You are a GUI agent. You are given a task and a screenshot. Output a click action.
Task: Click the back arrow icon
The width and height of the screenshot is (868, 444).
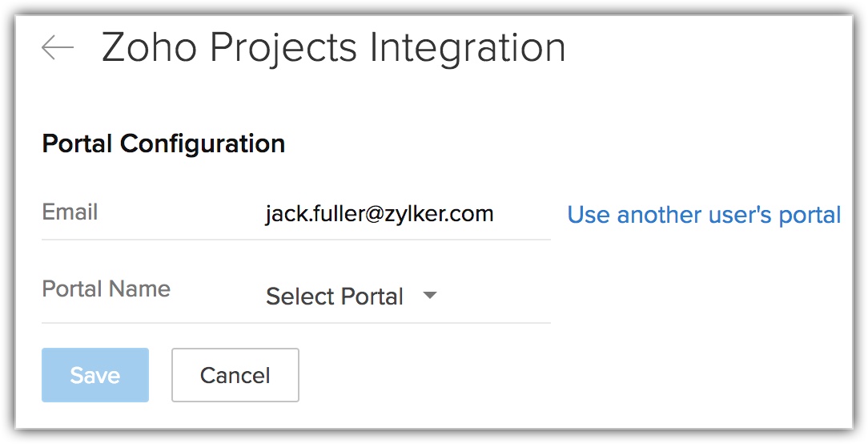(58, 48)
